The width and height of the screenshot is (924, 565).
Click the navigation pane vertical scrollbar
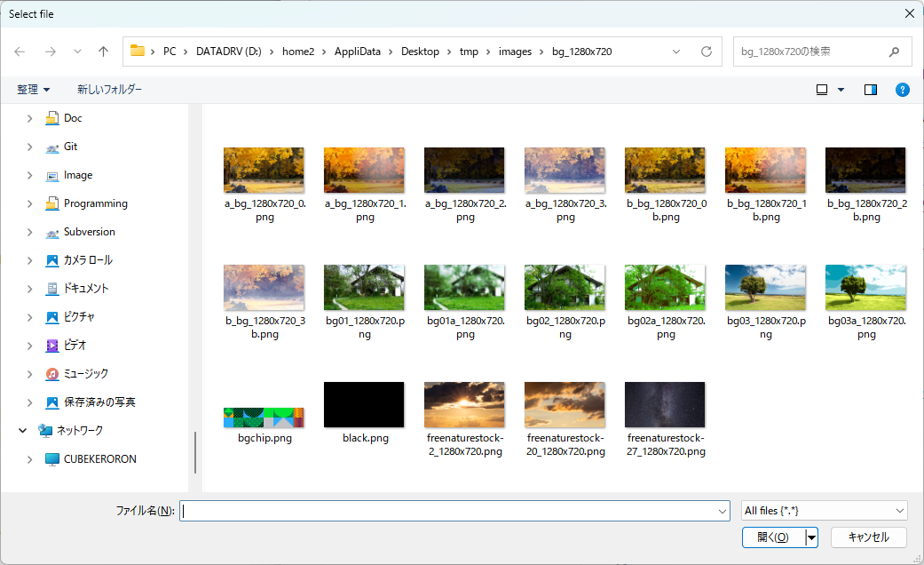194,451
